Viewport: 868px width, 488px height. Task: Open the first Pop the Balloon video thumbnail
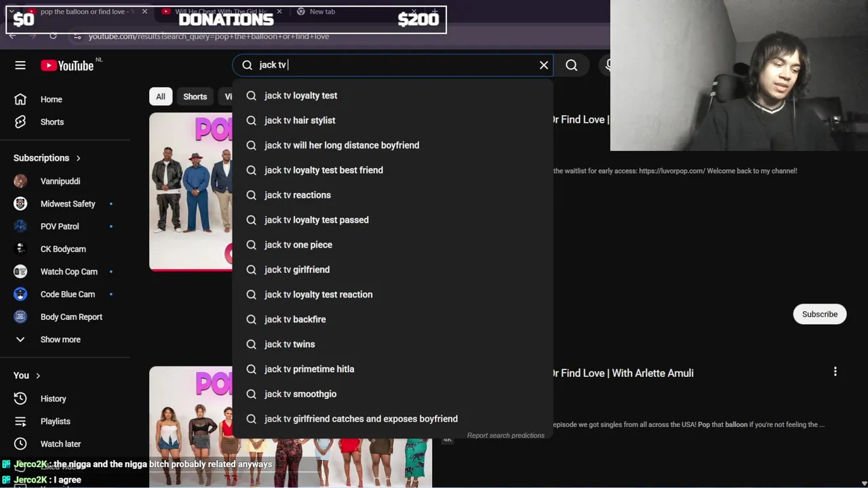pos(191,191)
